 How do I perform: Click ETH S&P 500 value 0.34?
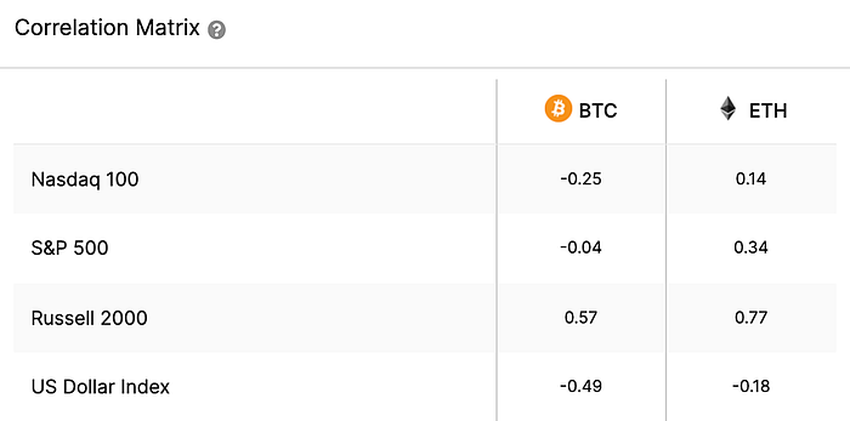(x=751, y=248)
